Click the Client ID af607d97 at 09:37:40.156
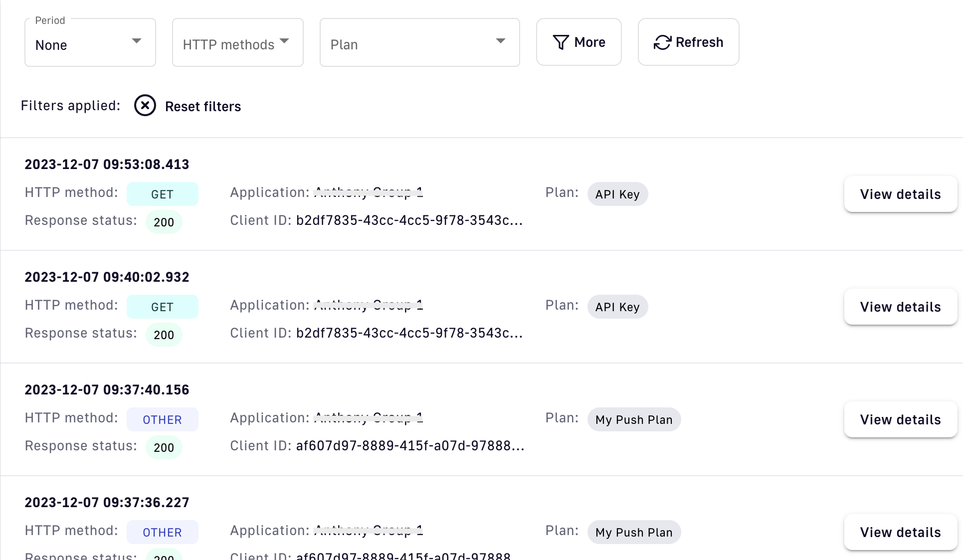 click(410, 446)
